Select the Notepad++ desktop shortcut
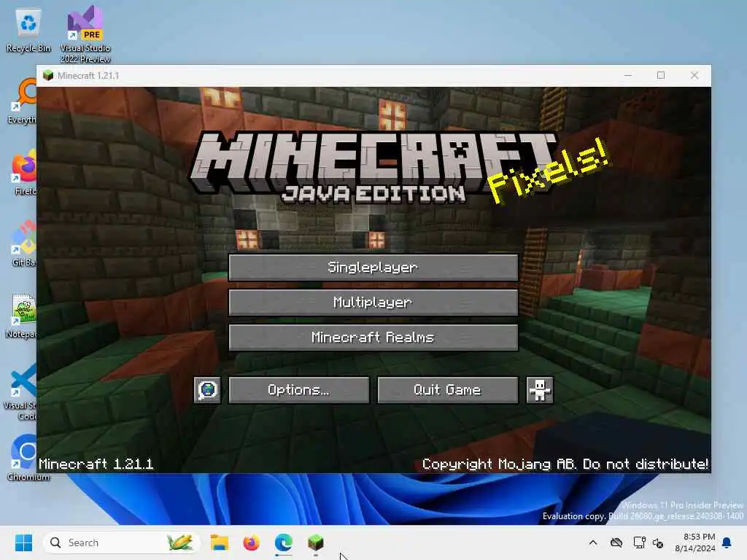Image resolution: width=747 pixels, height=560 pixels. pos(22,316)
